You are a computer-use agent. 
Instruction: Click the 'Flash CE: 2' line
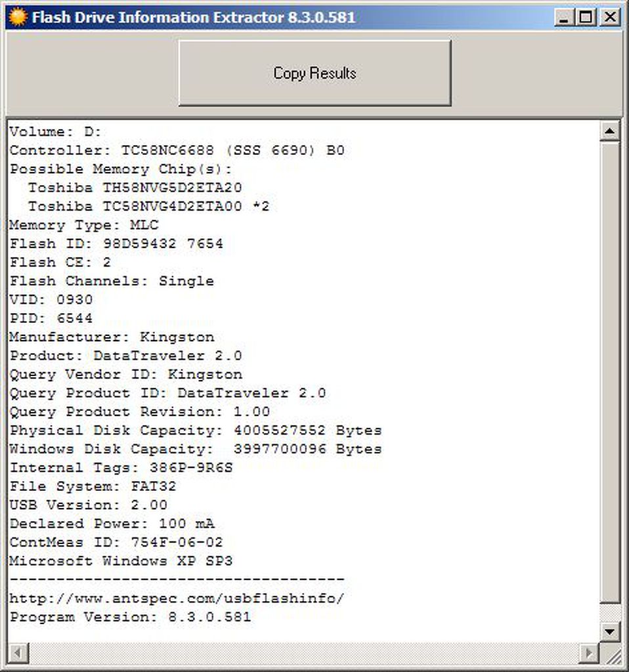point(60,262)
